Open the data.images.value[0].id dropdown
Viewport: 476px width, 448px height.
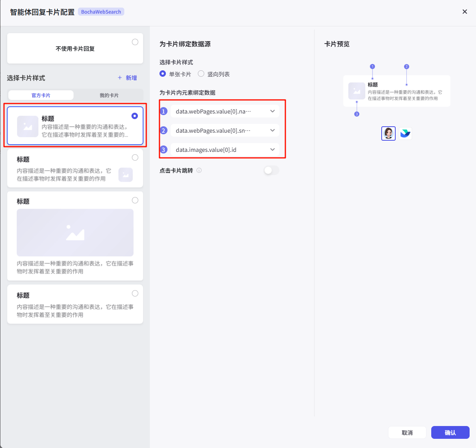pos(225,149)
